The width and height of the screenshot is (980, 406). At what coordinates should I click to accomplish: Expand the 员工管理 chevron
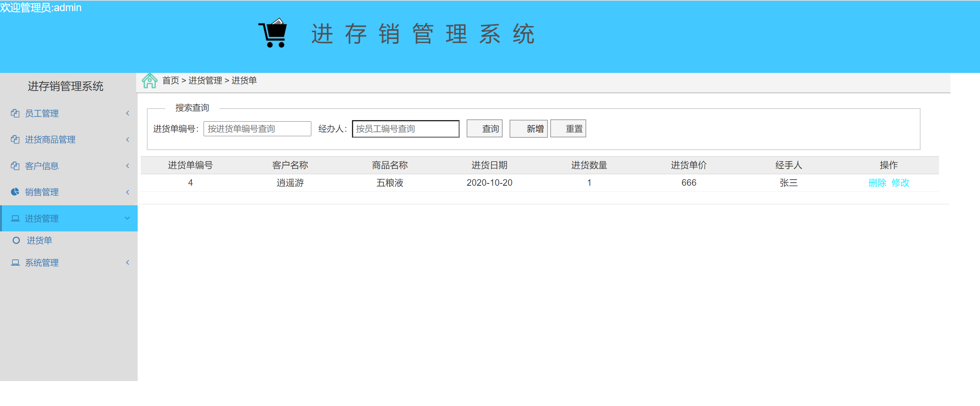[128, 113]
